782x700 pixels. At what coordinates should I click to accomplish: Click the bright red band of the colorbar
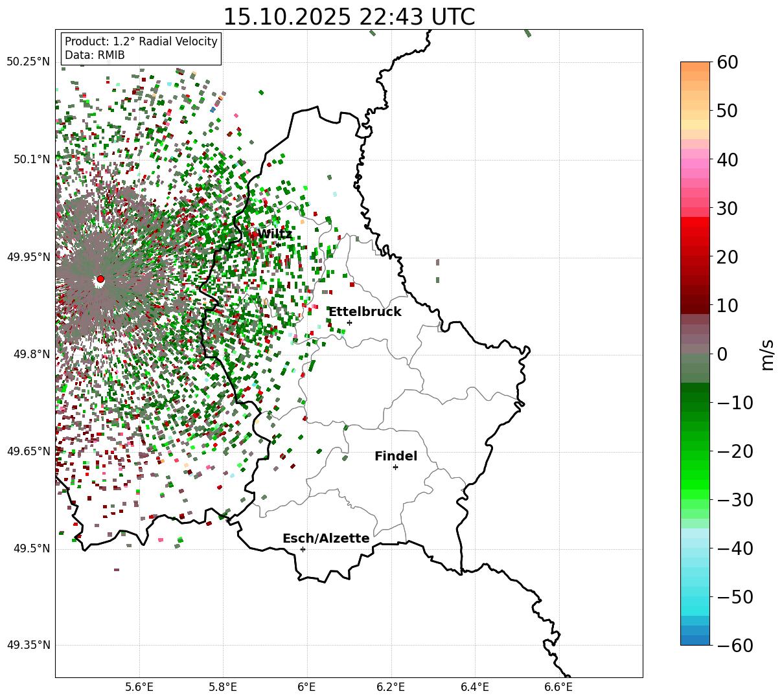[x=695, y=223]
